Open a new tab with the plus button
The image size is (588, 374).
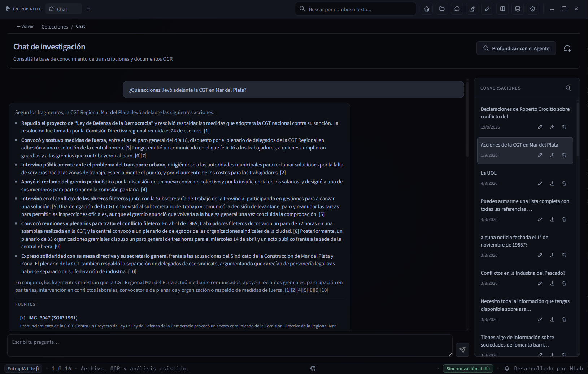pos(88,9)
